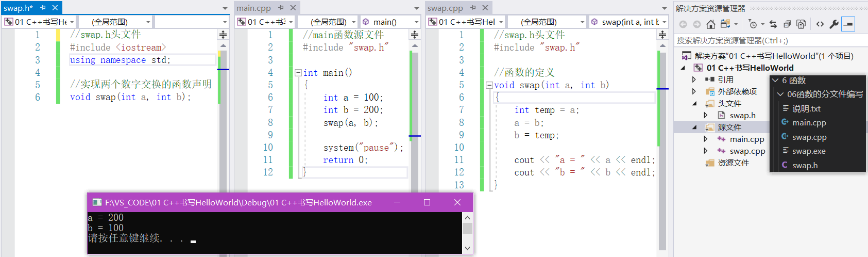
Task: Pin the main.cpp editor tab
Action: tap(281, 8)
